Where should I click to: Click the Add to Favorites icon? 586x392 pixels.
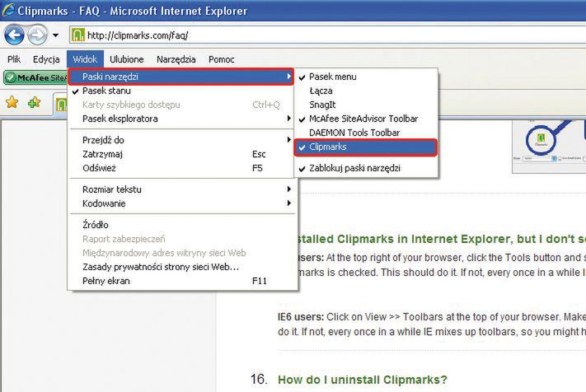tap(34, 102)
